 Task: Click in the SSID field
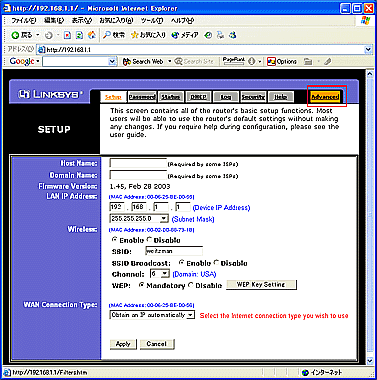click(174, 251)
